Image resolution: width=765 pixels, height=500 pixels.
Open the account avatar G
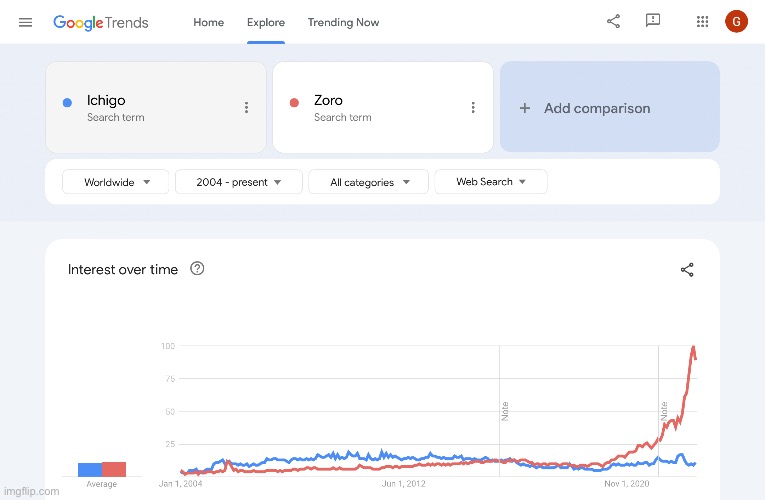tap(736, 21)
